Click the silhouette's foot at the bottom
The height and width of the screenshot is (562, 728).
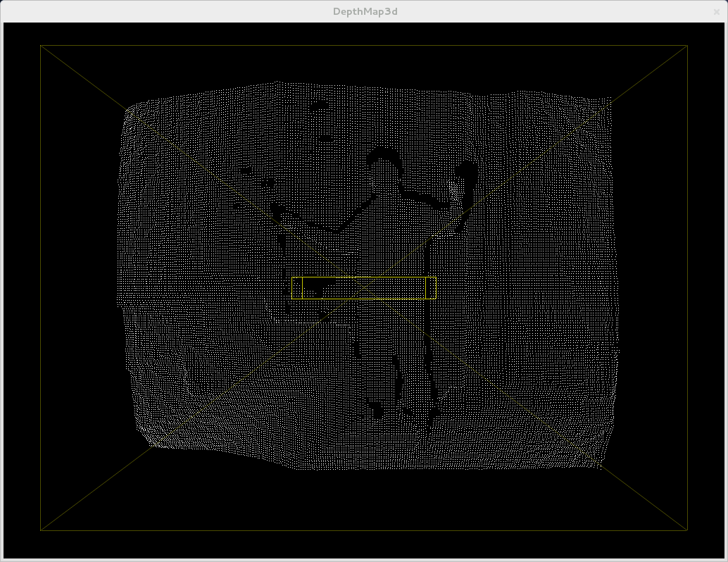[x=378, y=411]
